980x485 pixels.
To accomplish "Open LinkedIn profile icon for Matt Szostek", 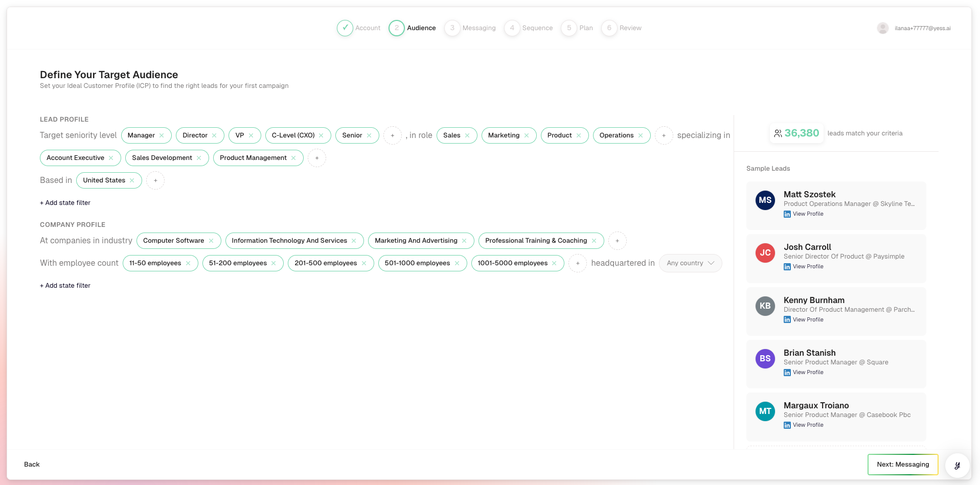I will (787, 214).
